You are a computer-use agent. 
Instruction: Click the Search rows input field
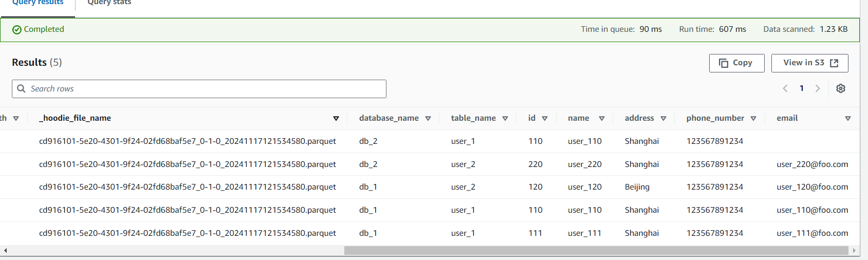coord(206,89)
